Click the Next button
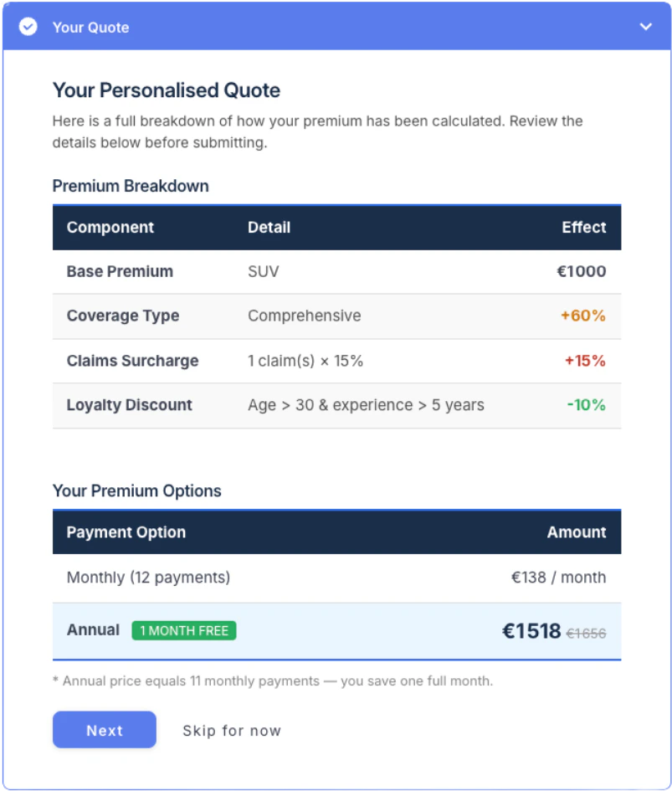 (x=105, y=729)
